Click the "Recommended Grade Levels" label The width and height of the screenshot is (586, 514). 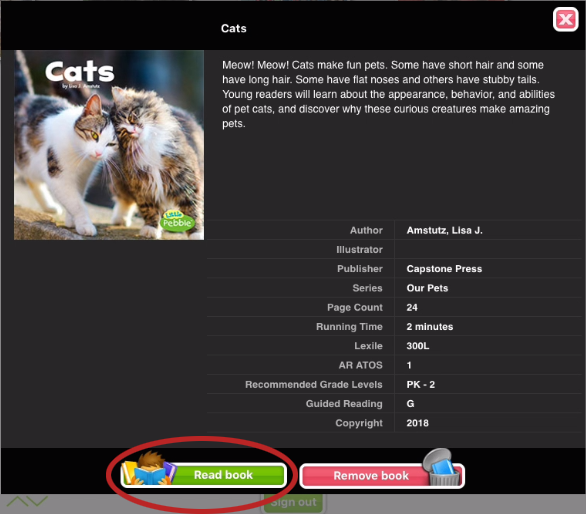pos(314,385)
